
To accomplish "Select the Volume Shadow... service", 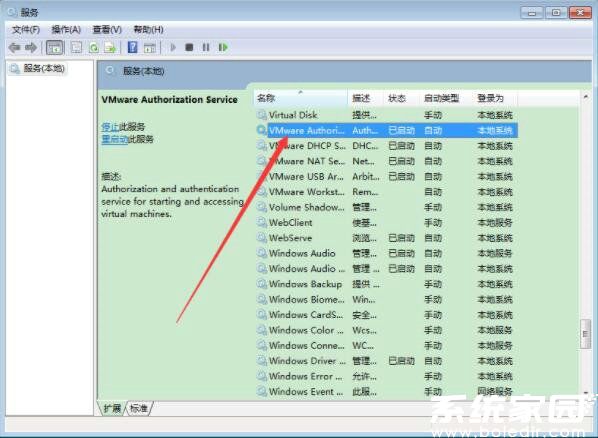I will (387, 208).
